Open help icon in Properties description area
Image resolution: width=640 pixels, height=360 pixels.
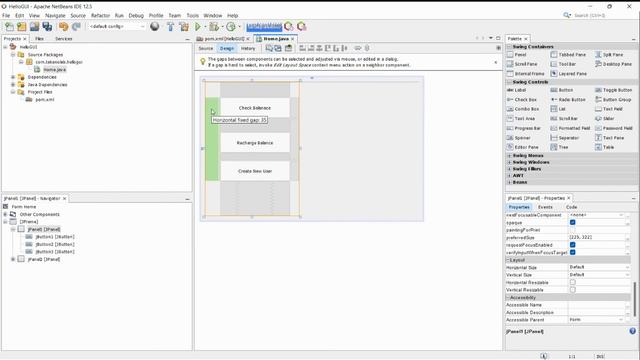coord(633,331)
